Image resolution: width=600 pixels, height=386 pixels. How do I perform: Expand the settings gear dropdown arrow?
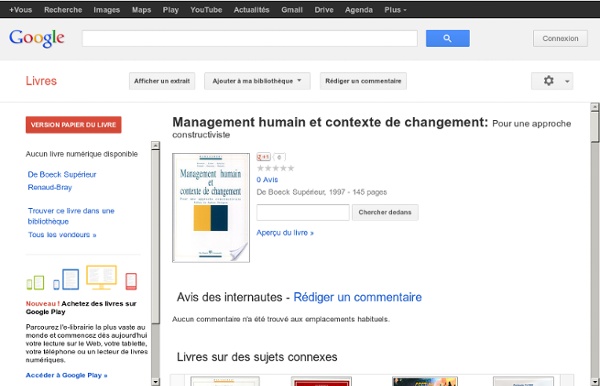(x=567, y=81)
